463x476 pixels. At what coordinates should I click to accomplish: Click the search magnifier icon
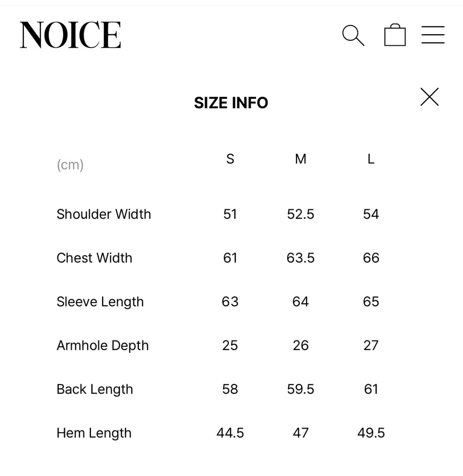[353, 35]
